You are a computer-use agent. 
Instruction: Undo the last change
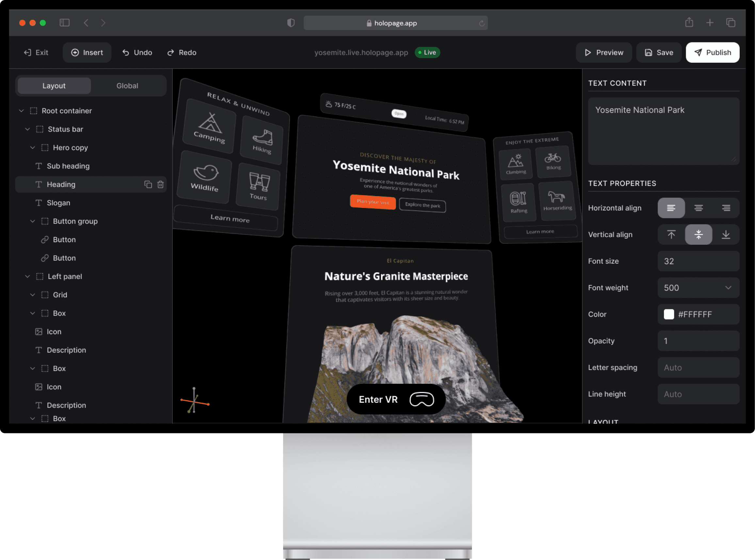click(137, 53)
